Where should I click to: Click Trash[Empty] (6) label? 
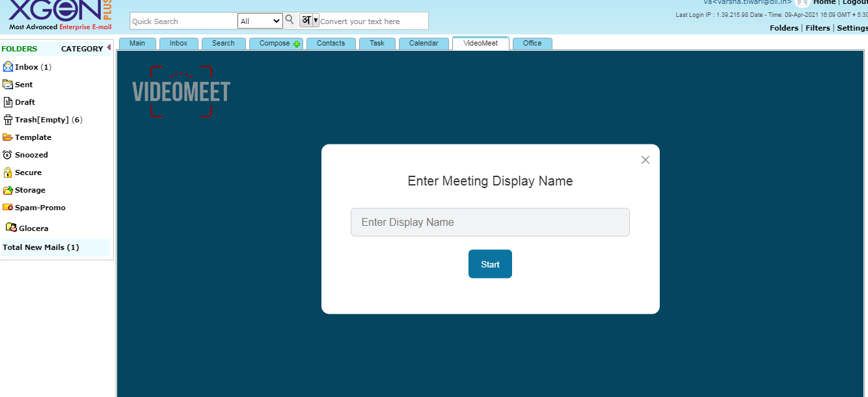pyautogui.click(x=49, y=120)
